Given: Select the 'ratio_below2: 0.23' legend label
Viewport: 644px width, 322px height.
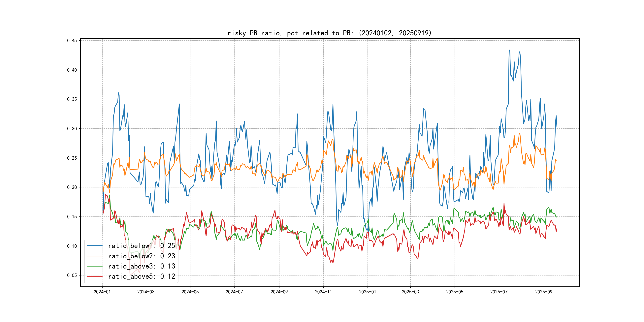Looking at the screenshot, I should click(x=142, y=256).
